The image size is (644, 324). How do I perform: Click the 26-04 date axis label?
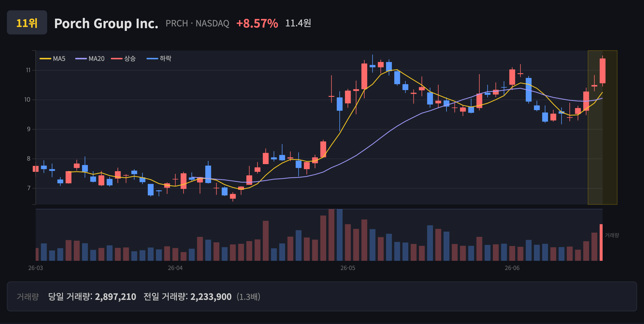pyautogui.click(x=175, y=268)
